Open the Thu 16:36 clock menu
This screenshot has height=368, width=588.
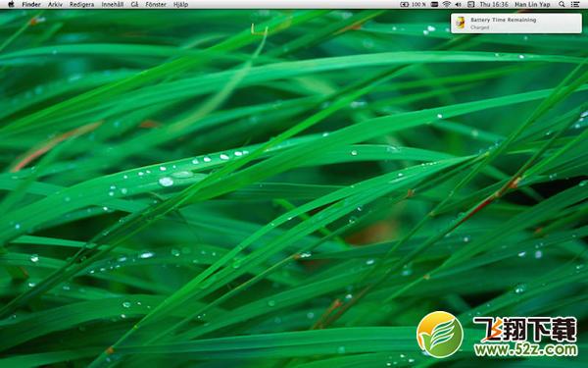tap(494, 5)
